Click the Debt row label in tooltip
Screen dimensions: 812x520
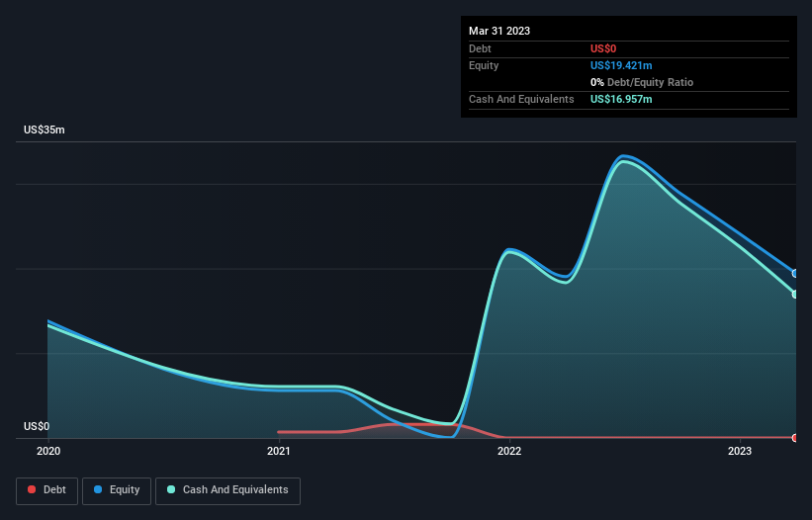[480, 48]
